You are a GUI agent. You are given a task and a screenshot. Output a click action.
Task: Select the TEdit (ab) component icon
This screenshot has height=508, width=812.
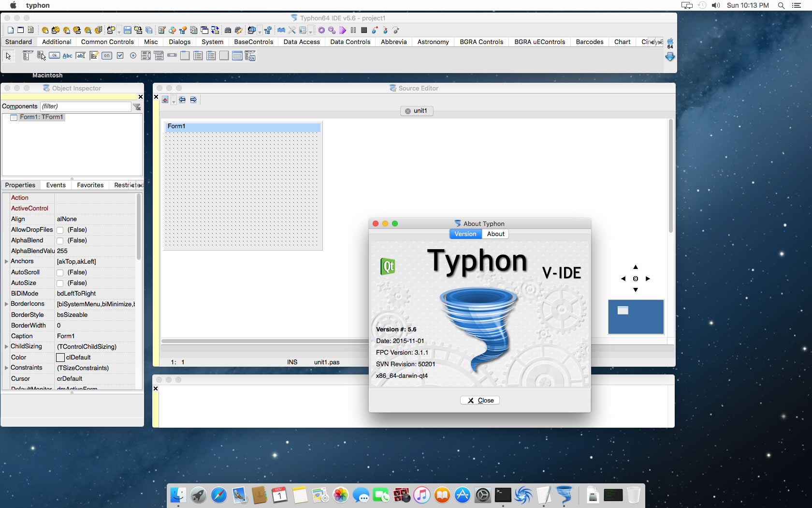(x=81, y=56)
